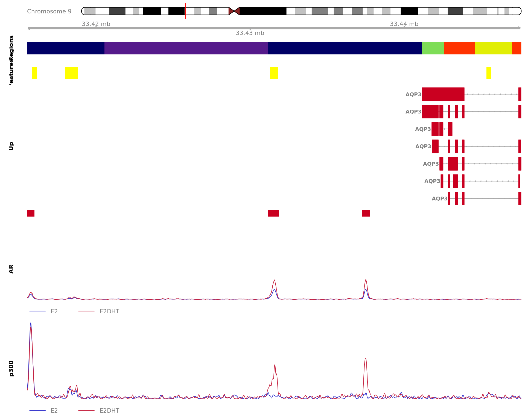This screenshot has width=525, height=420.
Task: Click the rightmost yellow feature box
Action: click(489, 73)
